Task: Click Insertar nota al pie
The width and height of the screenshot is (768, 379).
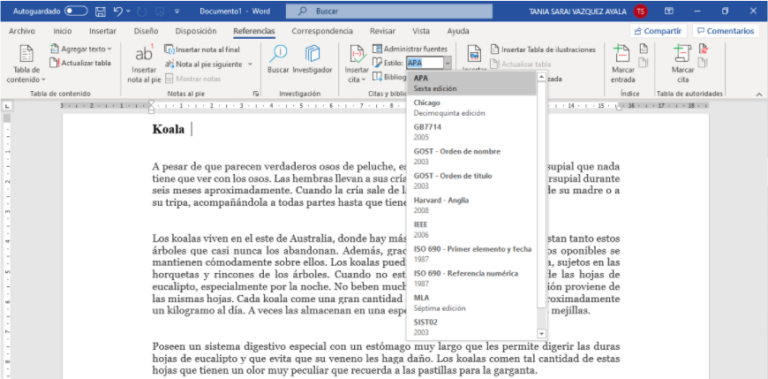Action: [144, 64]
